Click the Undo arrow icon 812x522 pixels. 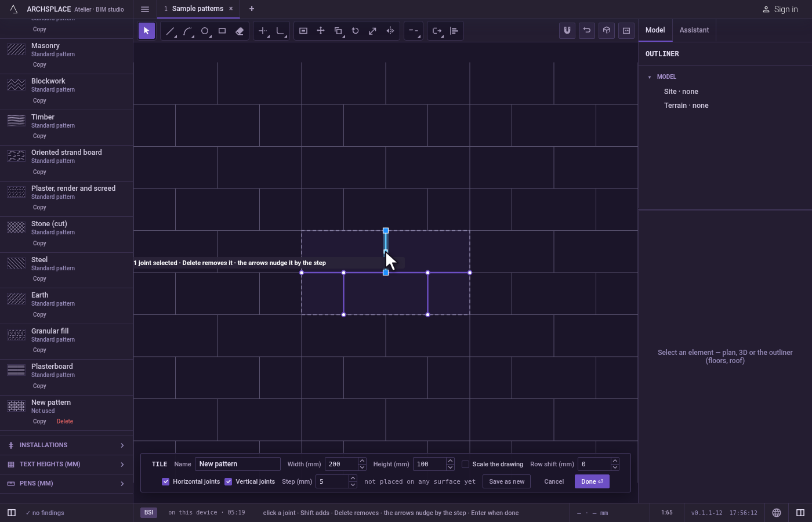[587, 31]
